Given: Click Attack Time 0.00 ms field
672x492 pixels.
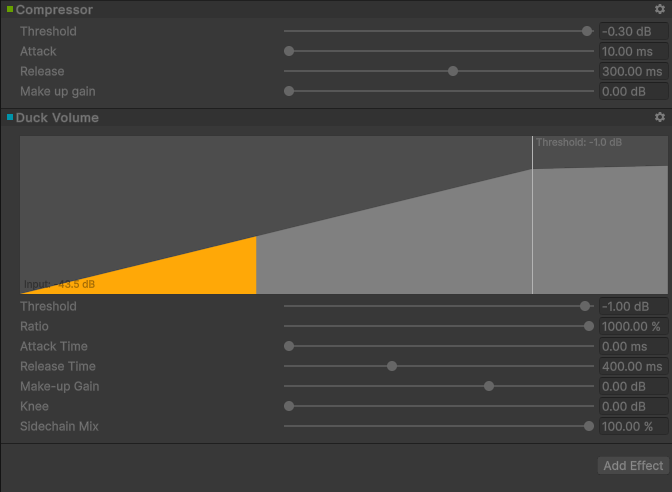Looking at the screenshot, I should (633, 346).
